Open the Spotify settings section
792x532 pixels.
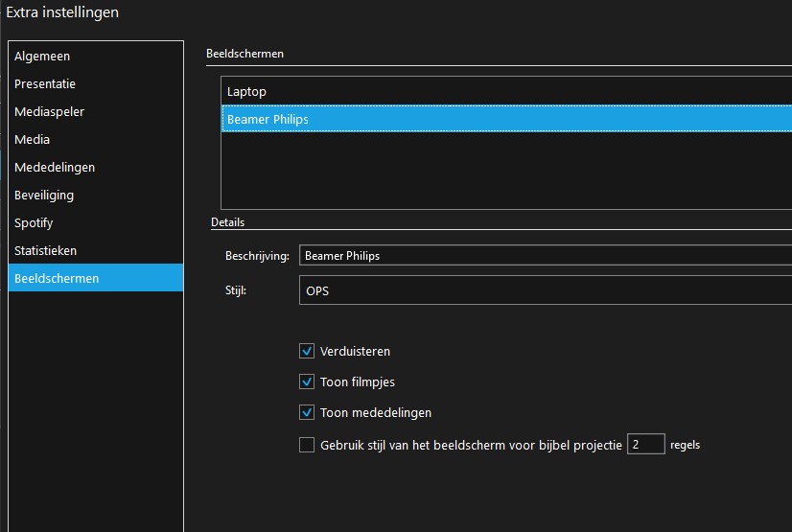pyautogui.click(x=96, y=222)
